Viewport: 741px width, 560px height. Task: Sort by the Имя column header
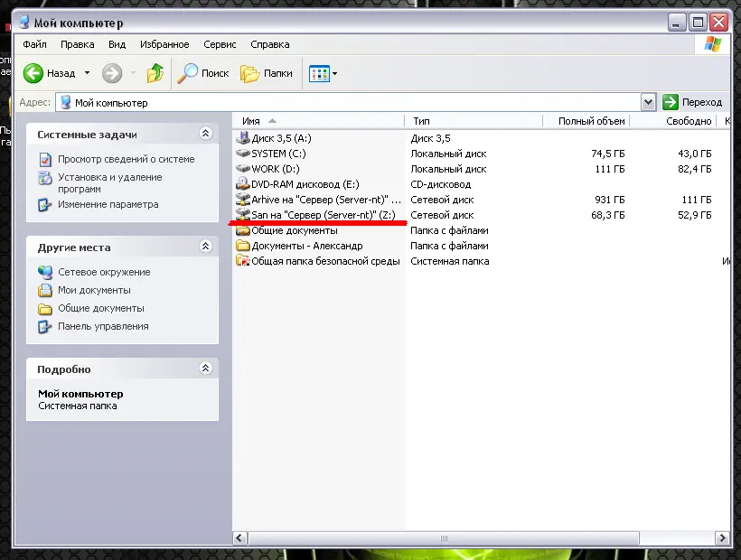pos(318,121)
